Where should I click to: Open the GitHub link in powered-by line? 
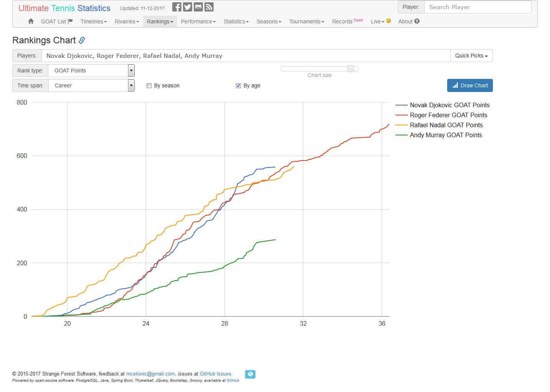pyautogui.click(x=233, y=381)
